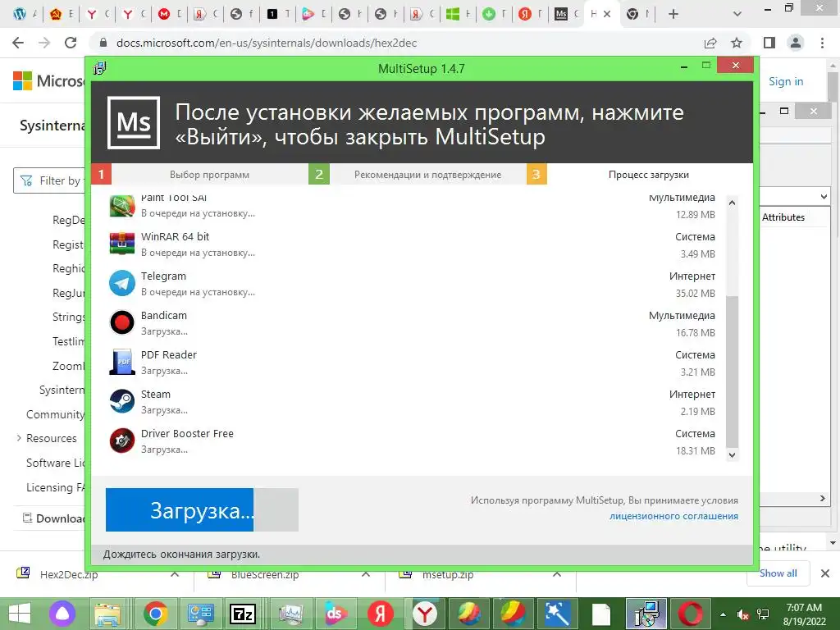Open the Control Panel icon on taskbar
The width and height of the screenshot is (840, 630).
[200, 614]
